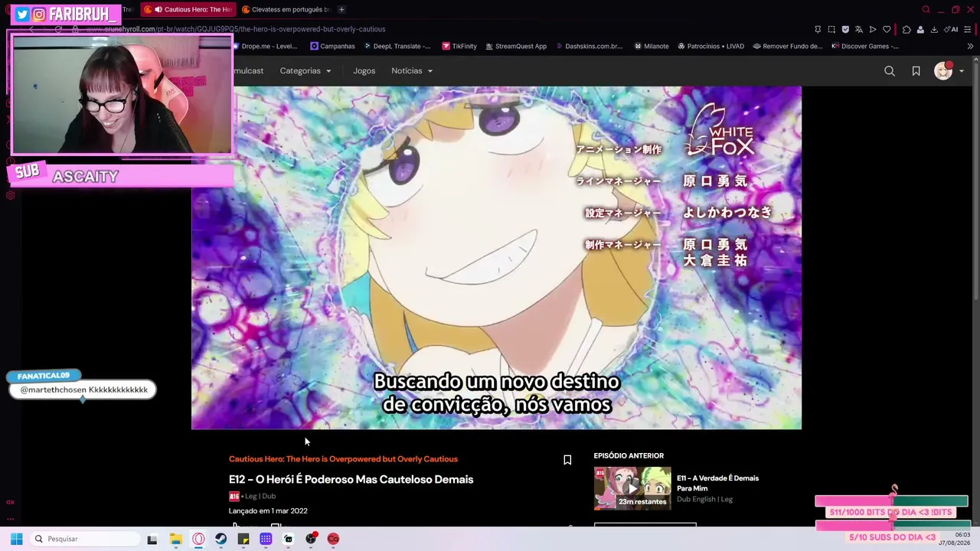
Task: Click the heart bookmark icon in address bar
Action: point(887,29)
